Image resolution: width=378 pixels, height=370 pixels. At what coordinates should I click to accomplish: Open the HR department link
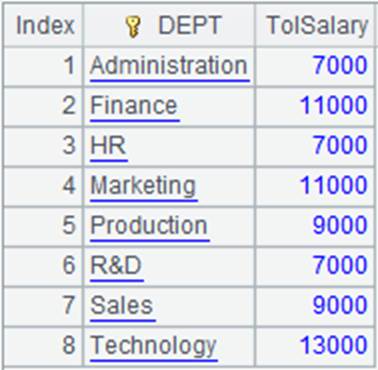109,146
